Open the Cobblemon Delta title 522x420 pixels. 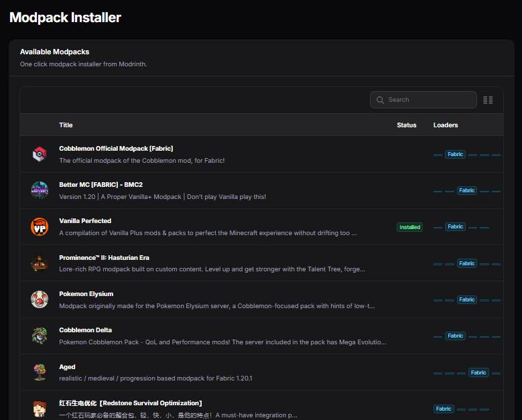click(86, 330)
